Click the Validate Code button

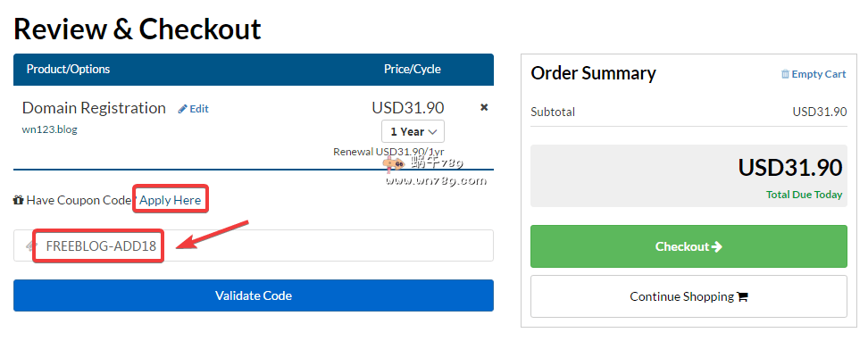(254, 295)
